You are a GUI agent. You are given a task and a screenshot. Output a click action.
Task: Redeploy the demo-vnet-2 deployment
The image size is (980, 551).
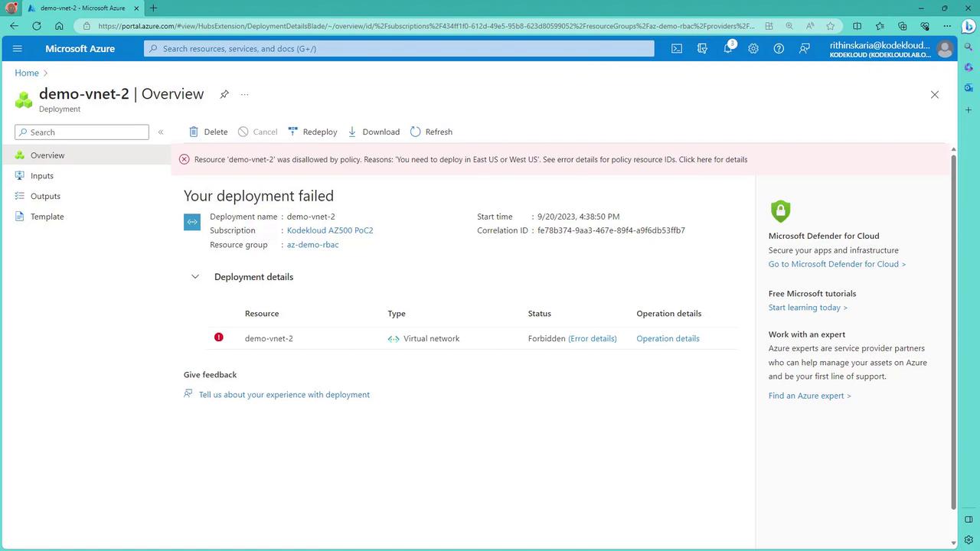click(312, 132)
